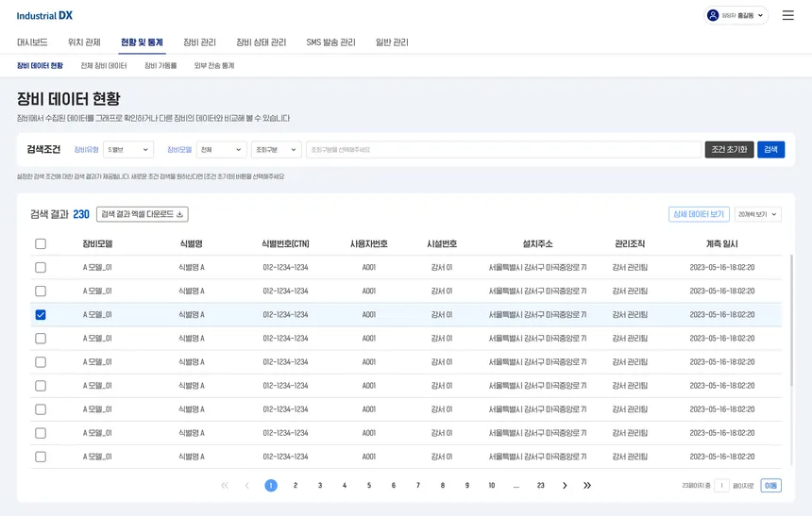Open the 조회구분 dropdown
The width and height of the screenshot is (812, 516).
click(276, 150)
